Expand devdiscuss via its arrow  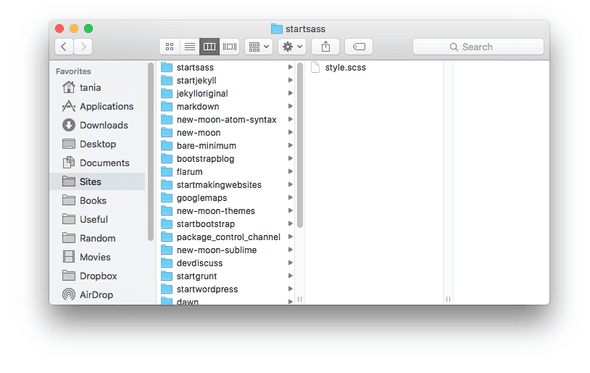(290, 263)
